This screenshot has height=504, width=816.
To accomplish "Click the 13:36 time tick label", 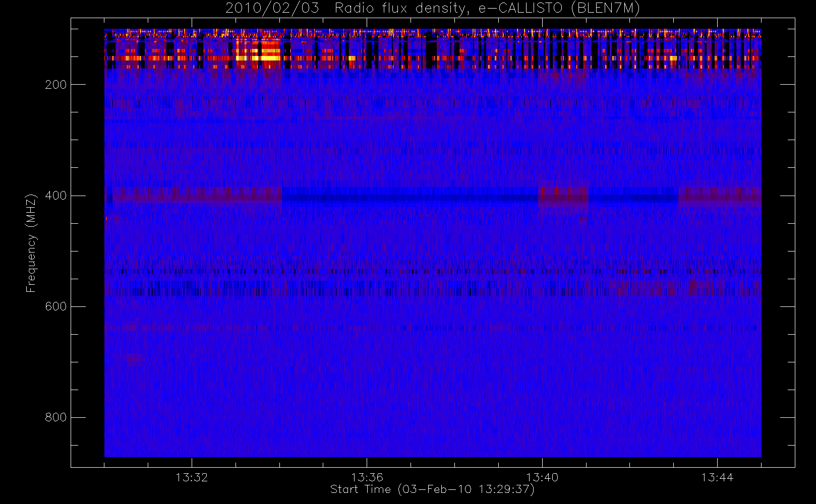I will point(367,477).
